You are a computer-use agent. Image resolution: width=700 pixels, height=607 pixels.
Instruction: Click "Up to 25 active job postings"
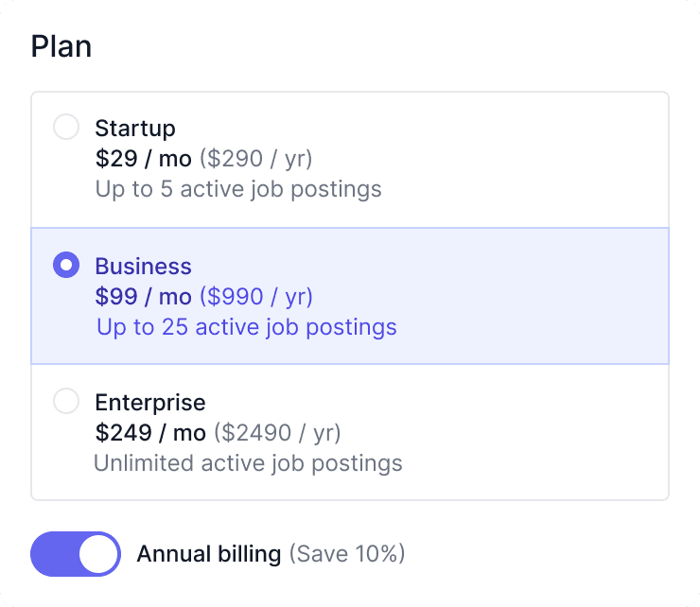[x=246, y=328]
